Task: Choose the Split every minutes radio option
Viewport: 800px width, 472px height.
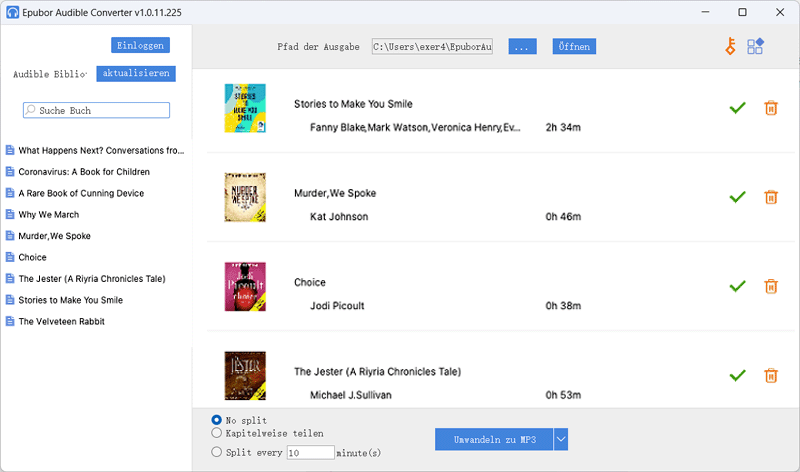Action: tap(217, 452)
